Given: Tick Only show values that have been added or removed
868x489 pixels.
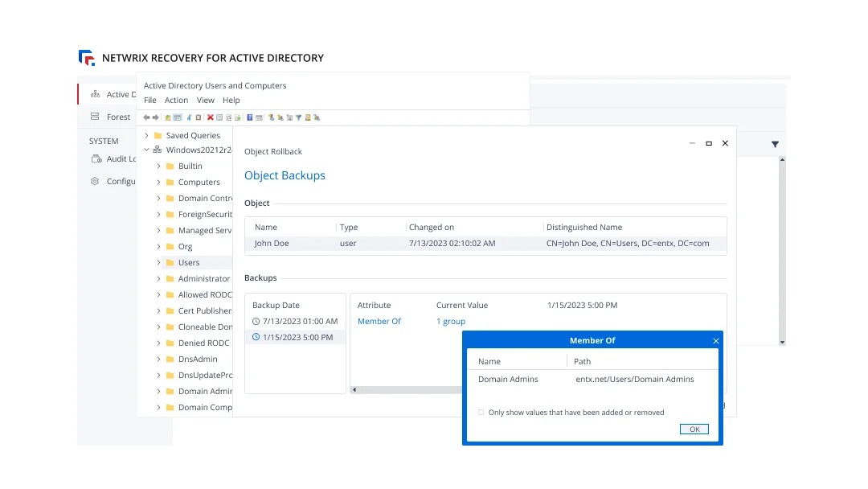Looking at the screenshot, I should pyautogui.click(x=481, y=412).
